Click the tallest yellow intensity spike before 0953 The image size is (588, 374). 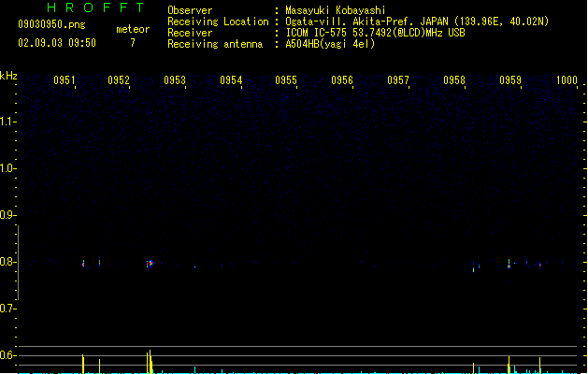pyautogui.click(x=150, y=362)
